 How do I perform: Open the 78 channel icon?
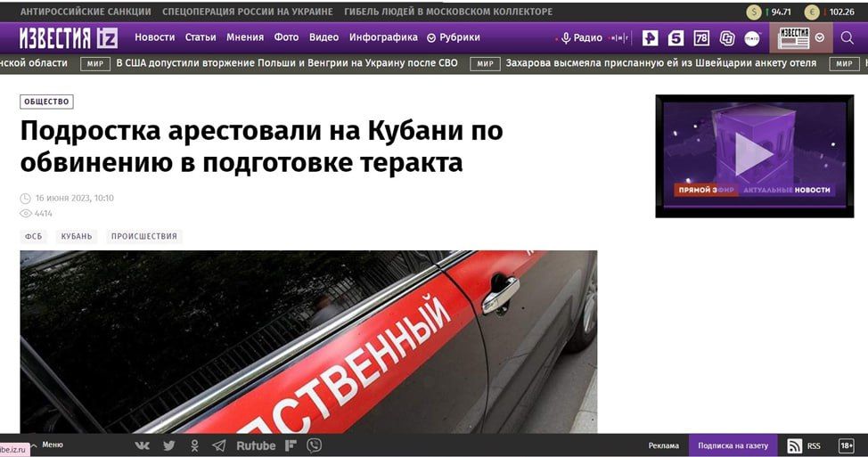tap(701, 37)
